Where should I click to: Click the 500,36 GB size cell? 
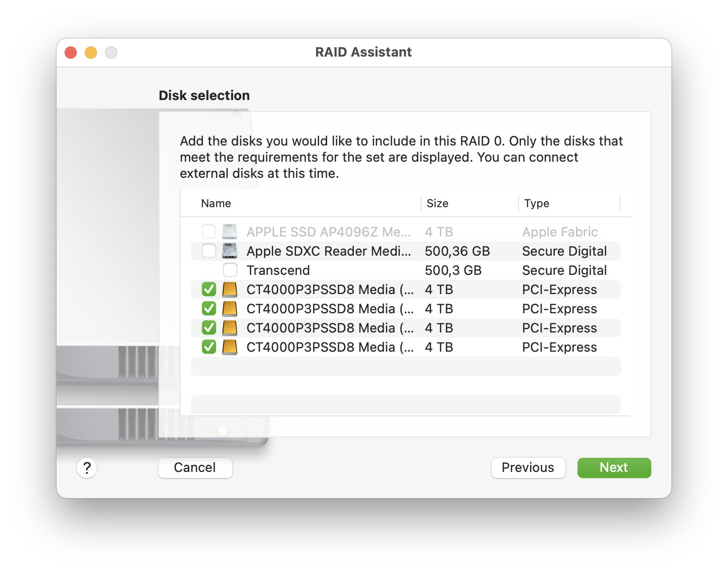pyautogui.click(x=457, y=251)
